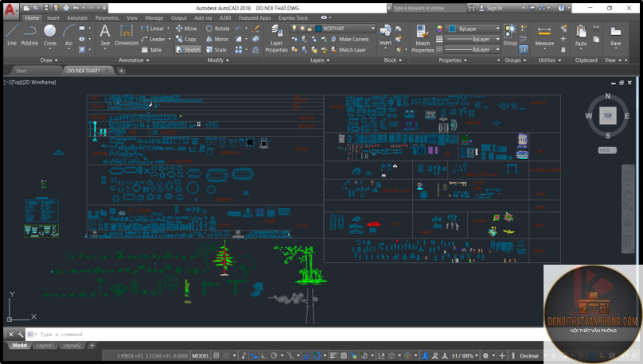
Task: Toggle layer on/off lightbulb for NOITHAT
Action: 294,29
